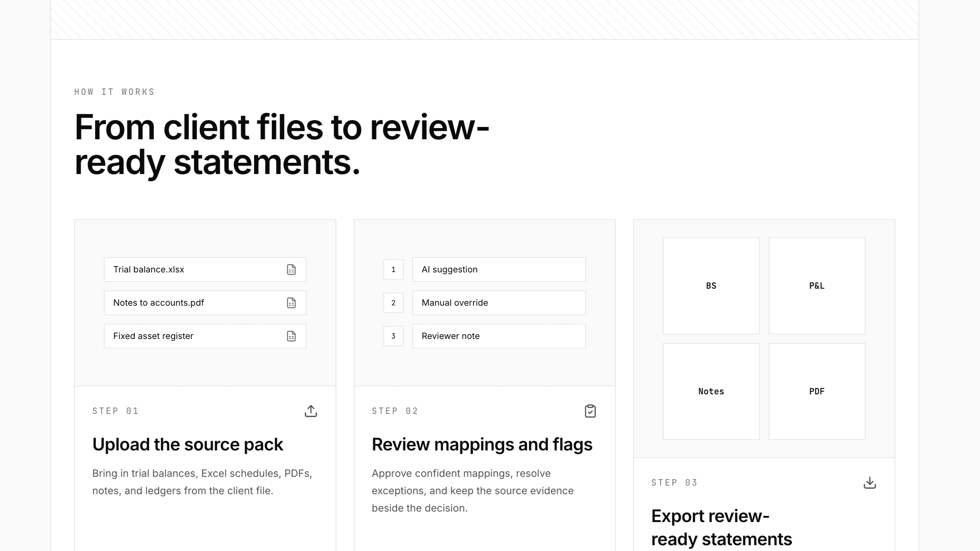Open the Notes tile

(711, 391)
